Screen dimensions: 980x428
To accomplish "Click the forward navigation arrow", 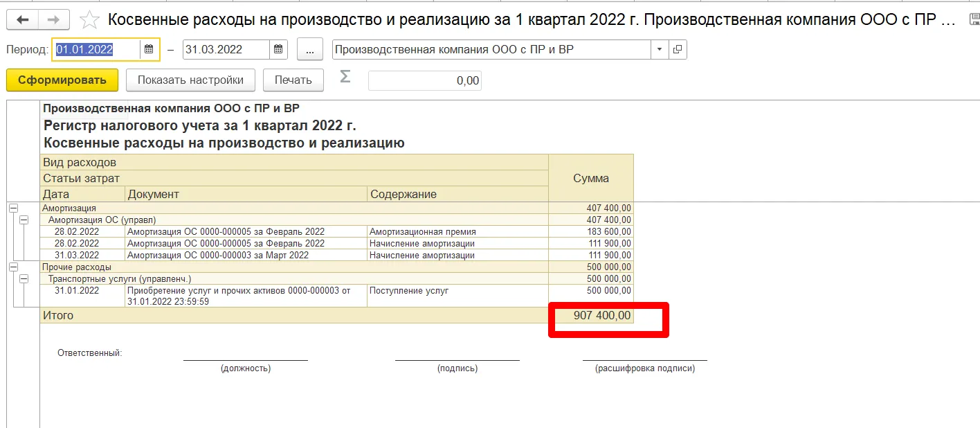I will 53,19.
